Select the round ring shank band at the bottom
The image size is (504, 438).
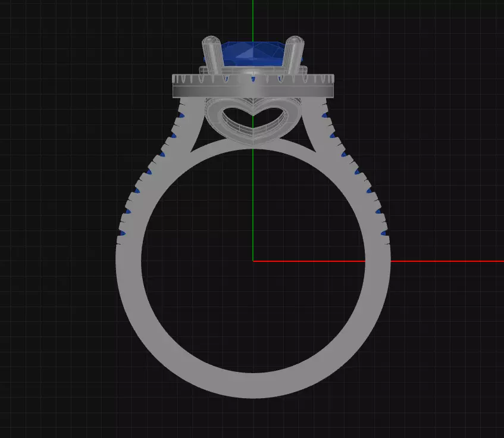pos(253,386)
